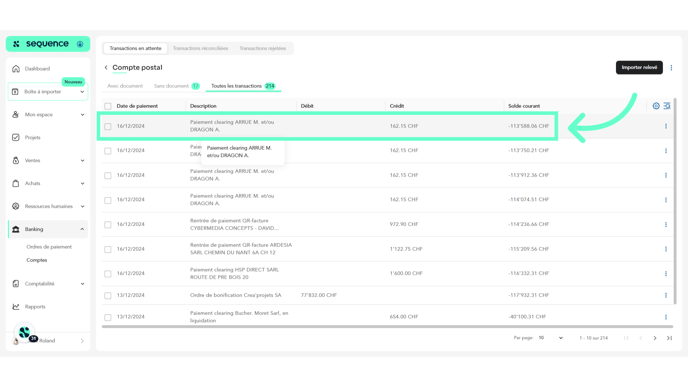Click the Importer relevé button
The height and width of the screenshot is (387, 688).
point(639,68)
